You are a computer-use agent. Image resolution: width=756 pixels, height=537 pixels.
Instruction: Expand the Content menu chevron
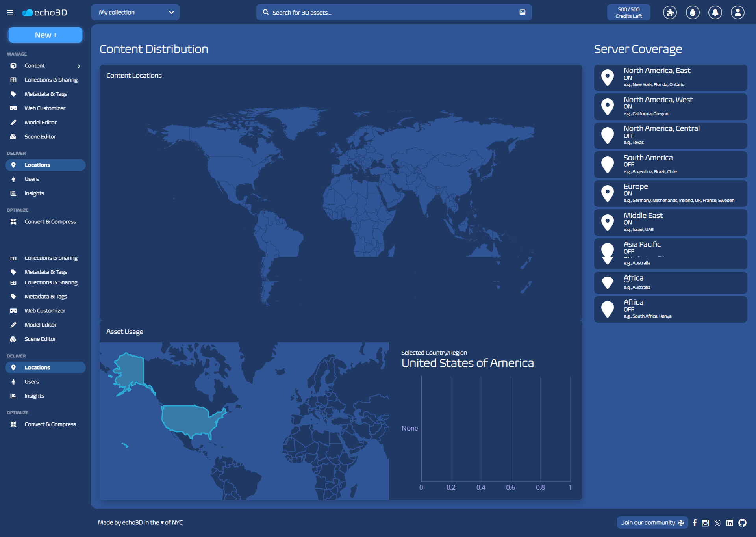click(x=79, y=66)
